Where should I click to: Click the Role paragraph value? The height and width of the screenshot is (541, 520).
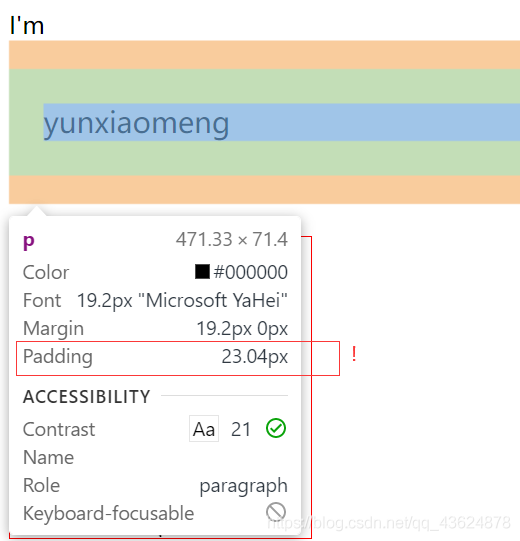pos(244,486)
